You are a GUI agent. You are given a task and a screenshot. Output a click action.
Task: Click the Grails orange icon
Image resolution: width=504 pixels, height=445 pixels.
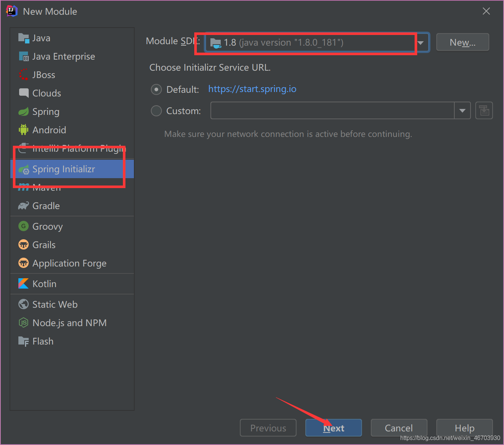click(x=24, y=244)
